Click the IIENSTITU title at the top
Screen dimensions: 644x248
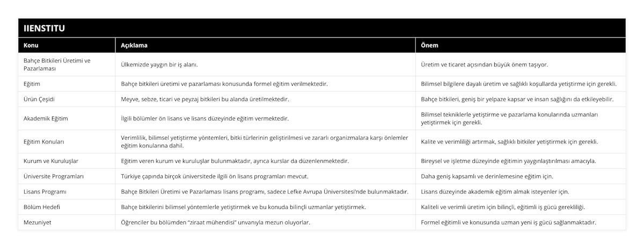coord(42,28)
